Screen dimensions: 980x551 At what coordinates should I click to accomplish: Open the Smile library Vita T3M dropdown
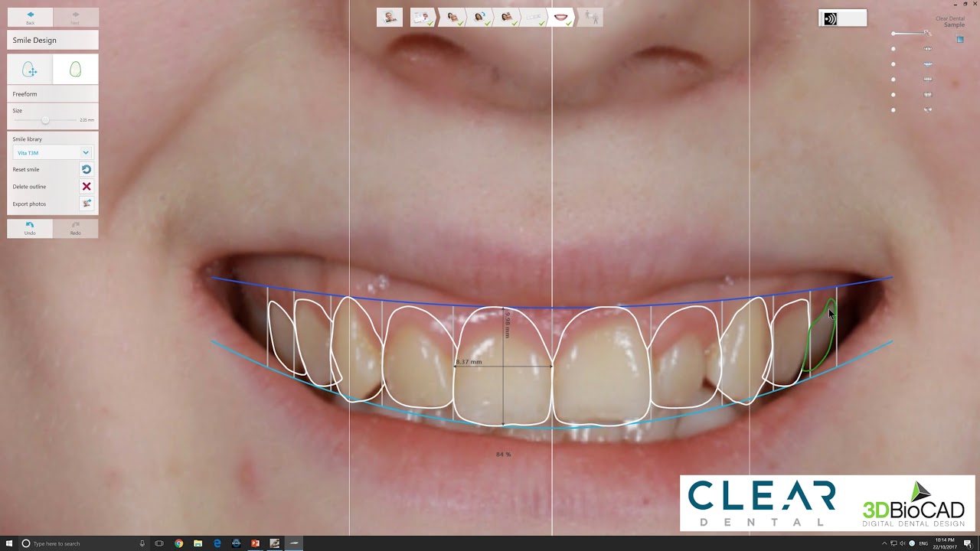click(53, 153)
